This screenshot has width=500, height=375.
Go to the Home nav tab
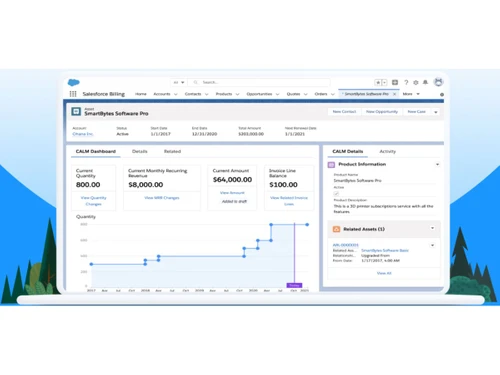pyautogui.click(x=141, y=94)
